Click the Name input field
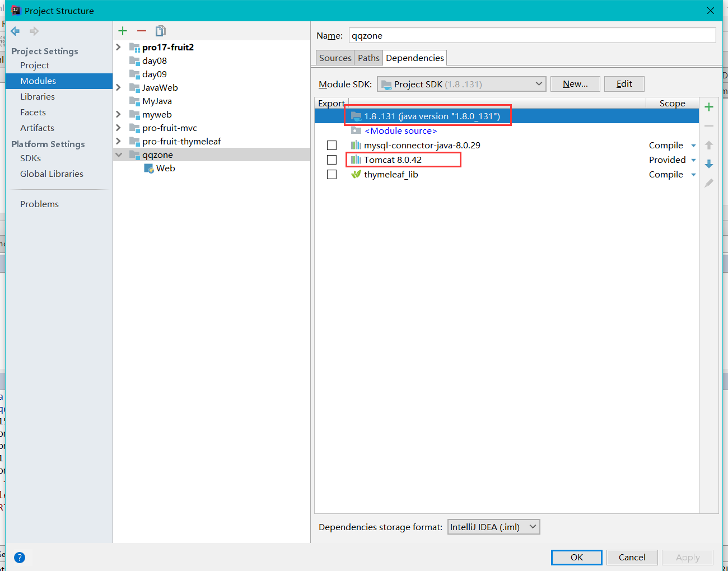728x571 pixels. click(x=532, y=35)
